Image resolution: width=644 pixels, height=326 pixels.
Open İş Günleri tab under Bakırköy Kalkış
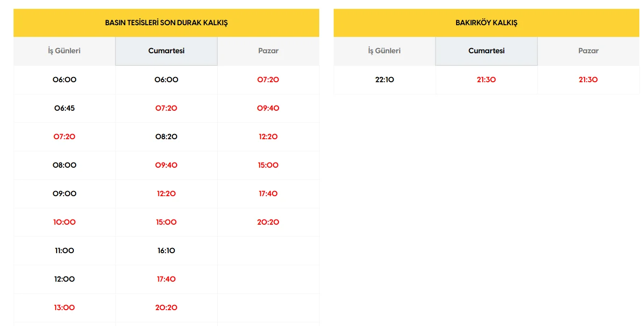[384, 51]
